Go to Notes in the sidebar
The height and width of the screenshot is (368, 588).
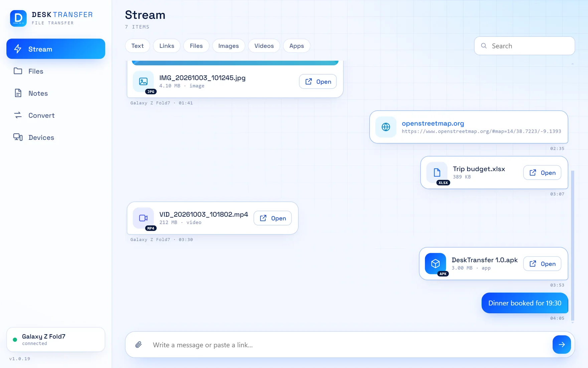pyautogui.click(x=56, y=93)
